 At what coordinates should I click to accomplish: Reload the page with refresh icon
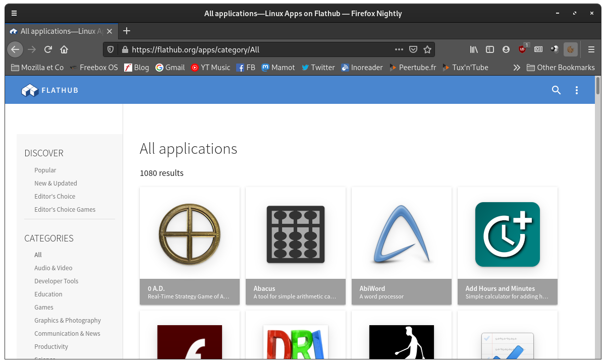[x=48, y=49]
